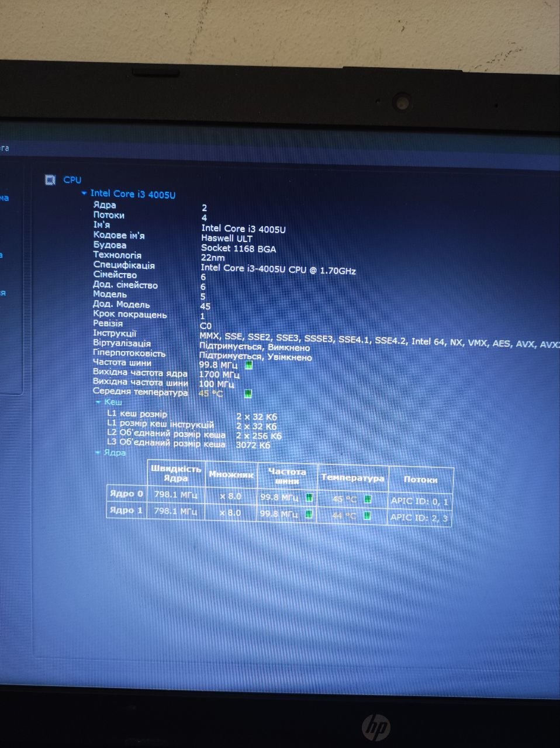Screen dimensions: 560x748
Task: Click the Крок покращень label
Action: tap(130, 314)
